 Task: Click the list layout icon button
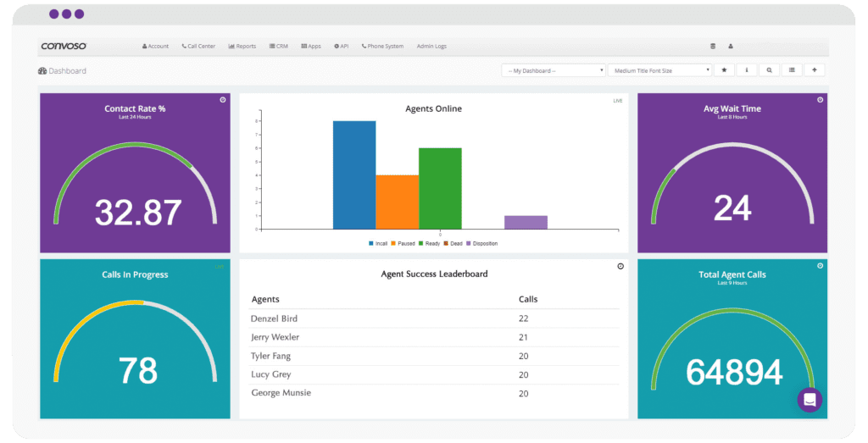click(x=792, y=70)
